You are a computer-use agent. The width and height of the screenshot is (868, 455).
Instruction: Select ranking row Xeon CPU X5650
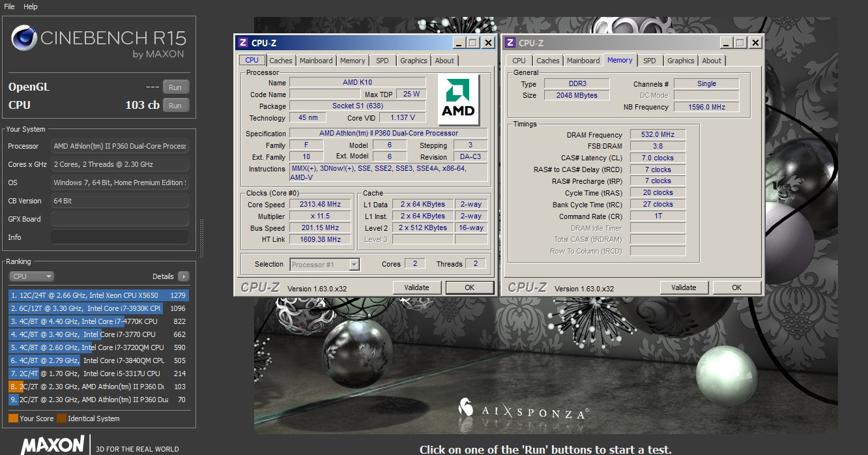[x=98, y=295]
